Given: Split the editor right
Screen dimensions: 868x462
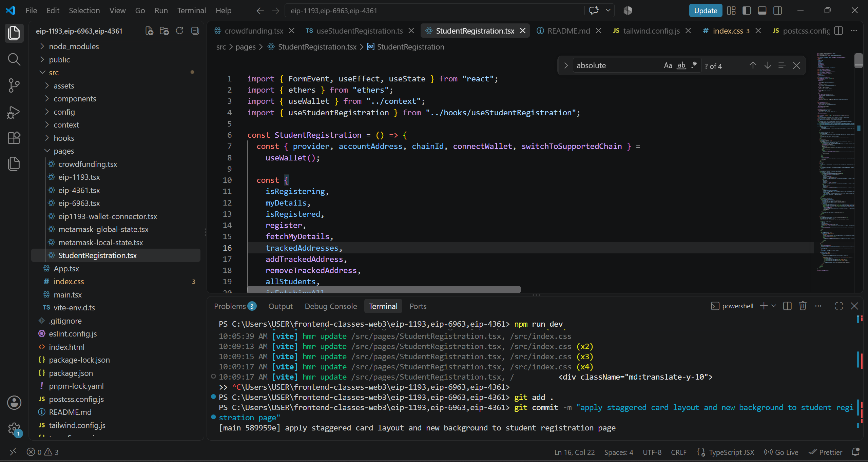Looking at the screenshot, I should point(838,31).
